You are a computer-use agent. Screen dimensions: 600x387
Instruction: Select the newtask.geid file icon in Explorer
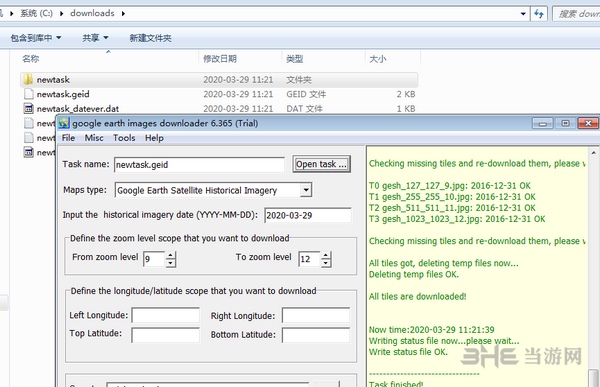tap(29, 94)
